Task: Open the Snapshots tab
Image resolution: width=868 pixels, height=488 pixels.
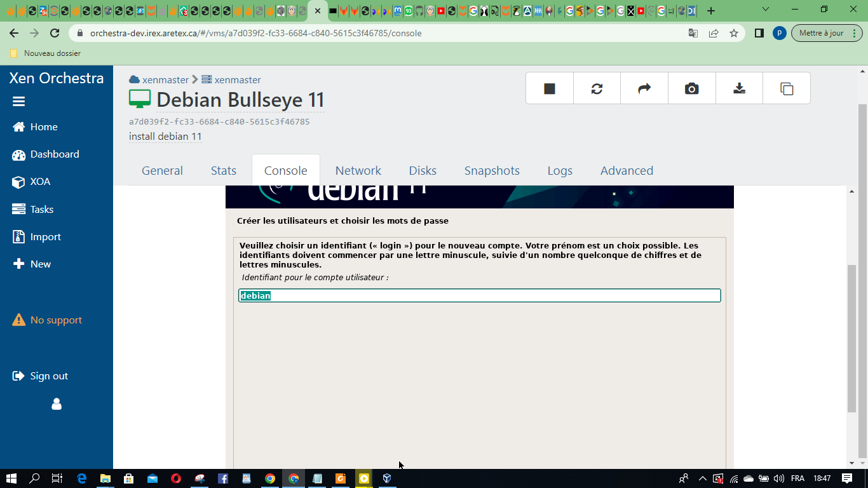Action: (492, 170)
